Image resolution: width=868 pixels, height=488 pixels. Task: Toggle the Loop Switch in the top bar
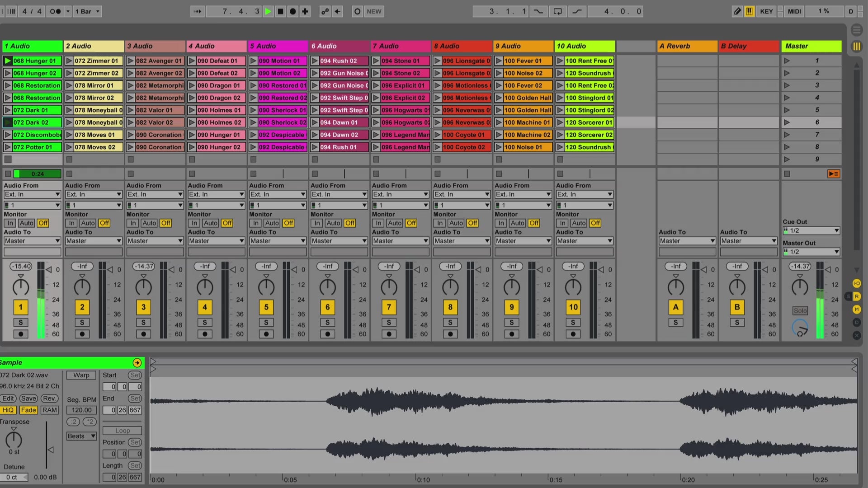(557, 11)
